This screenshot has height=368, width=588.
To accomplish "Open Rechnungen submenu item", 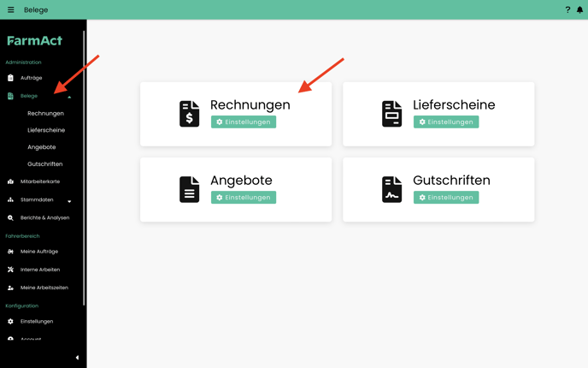I will pos(46,114).
